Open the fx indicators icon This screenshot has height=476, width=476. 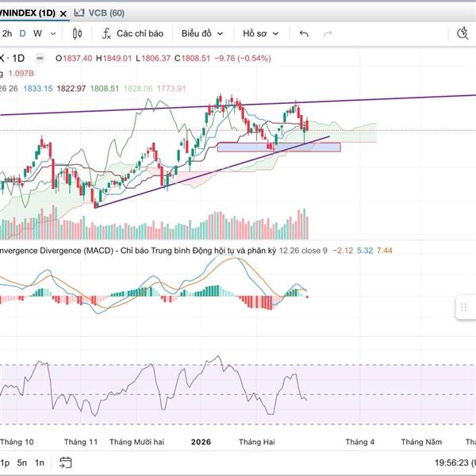(106, 33)
